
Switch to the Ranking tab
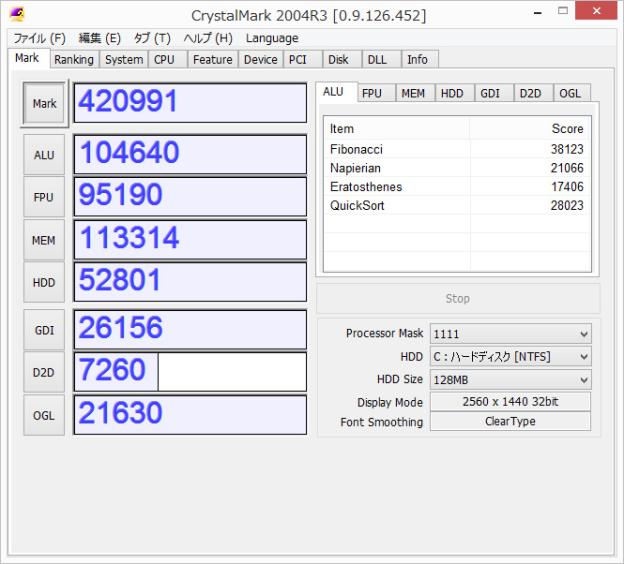click(x=74, y=59)
